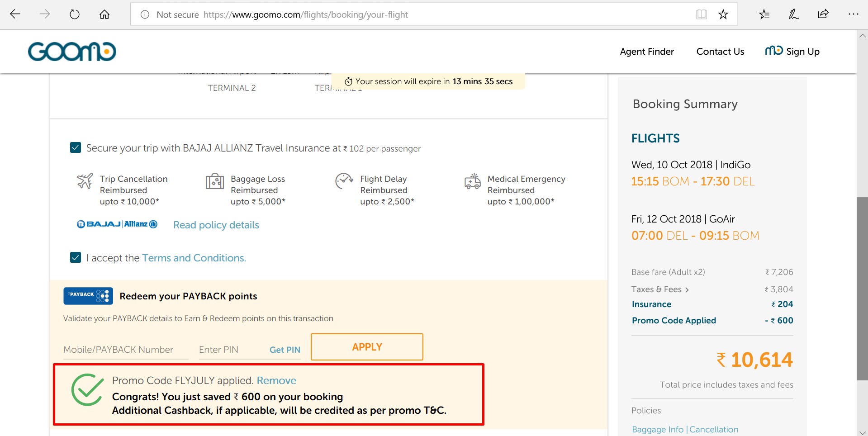The image size is (868, 436).
Task: Click the Insurance ₹ 204 amount
Action: 782,304
